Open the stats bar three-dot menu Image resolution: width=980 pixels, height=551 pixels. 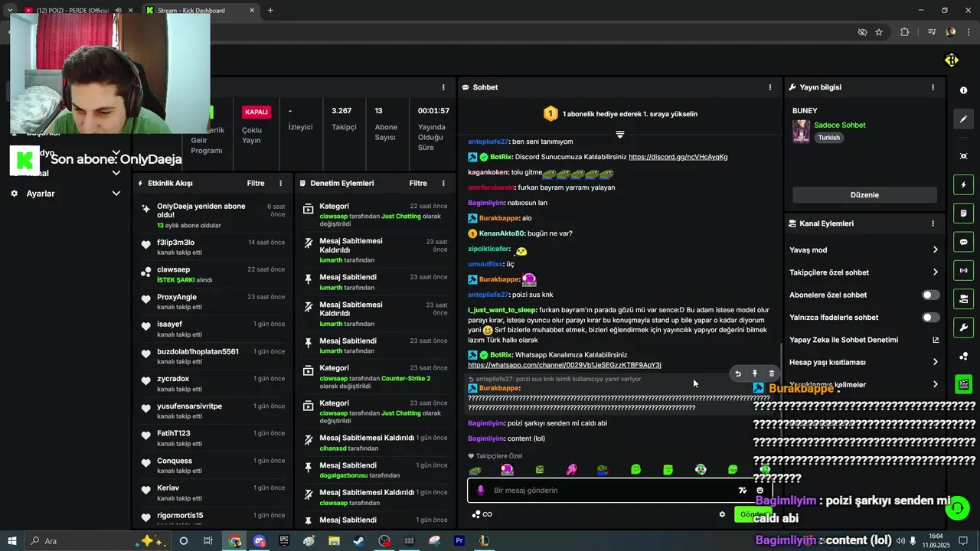[443, 87]
